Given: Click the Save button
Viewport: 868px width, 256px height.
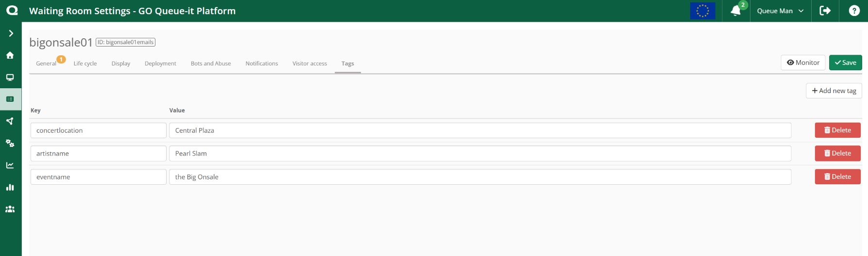Looking at the screenshot, I should click(845, 63).
